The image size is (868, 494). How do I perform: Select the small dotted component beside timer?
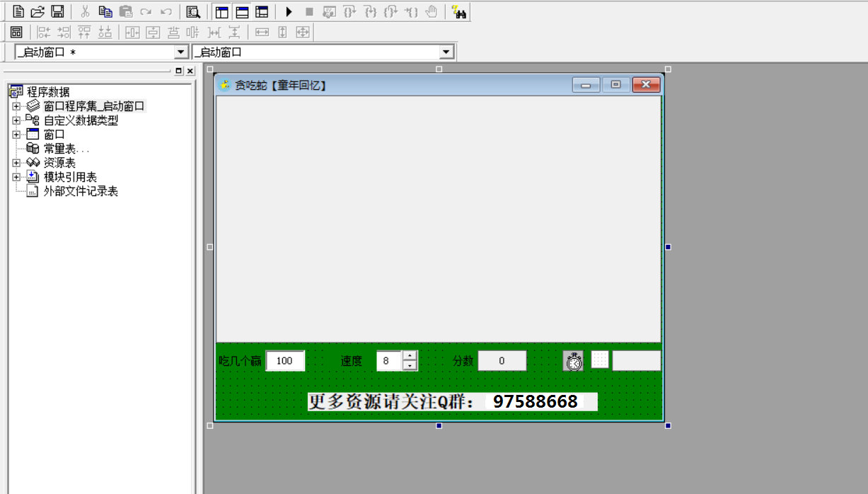click(600, 360)
